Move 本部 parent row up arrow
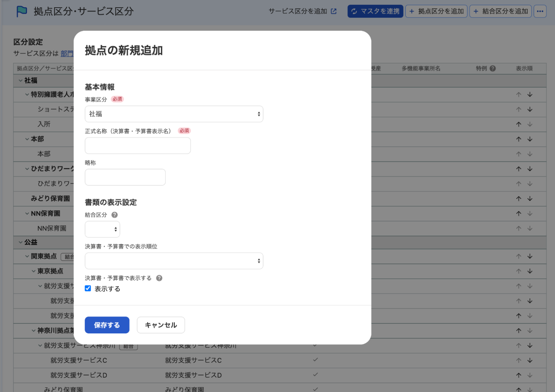 tap(519, 139)
